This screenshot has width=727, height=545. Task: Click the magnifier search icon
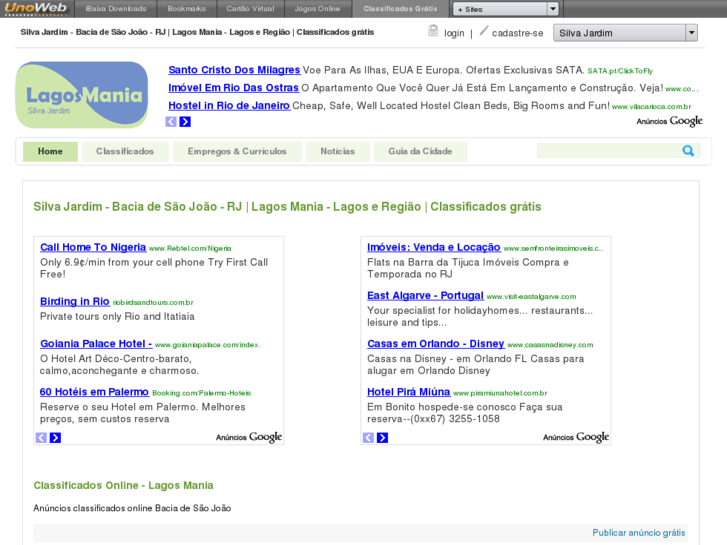coord(688,151)
